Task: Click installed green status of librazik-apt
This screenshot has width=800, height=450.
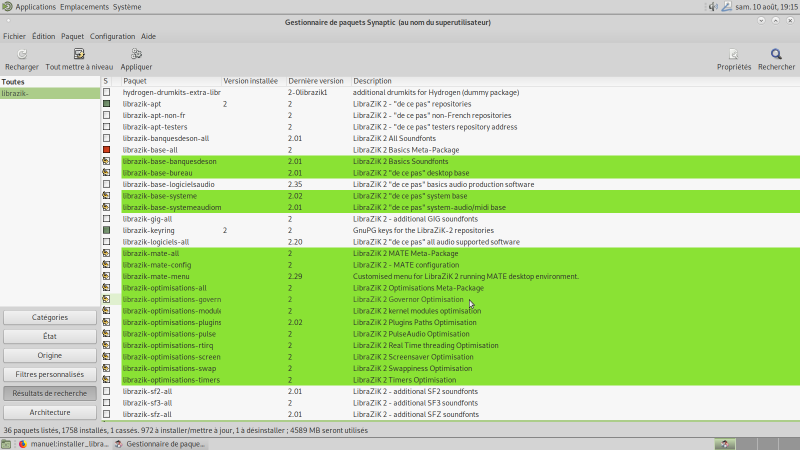Action: click(x=106, y=104)
